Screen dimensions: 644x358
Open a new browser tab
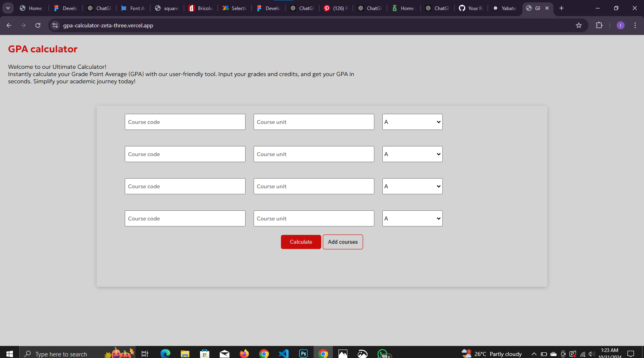561,8
